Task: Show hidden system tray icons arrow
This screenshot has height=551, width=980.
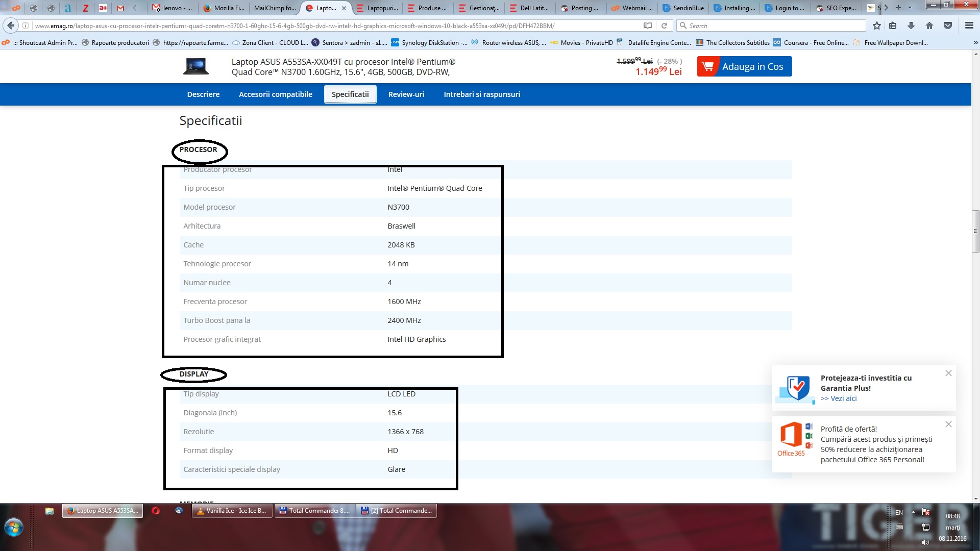Action: pos(913,512)
